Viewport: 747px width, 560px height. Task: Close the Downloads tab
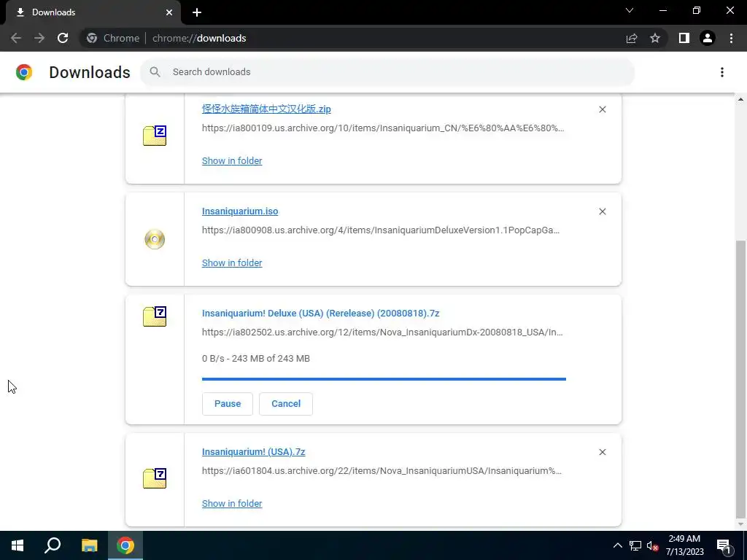(x=169, y=12)
